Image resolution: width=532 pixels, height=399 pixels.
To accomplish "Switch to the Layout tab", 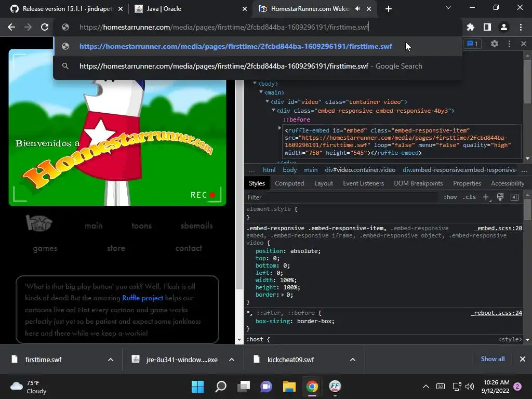I will 324,183.
